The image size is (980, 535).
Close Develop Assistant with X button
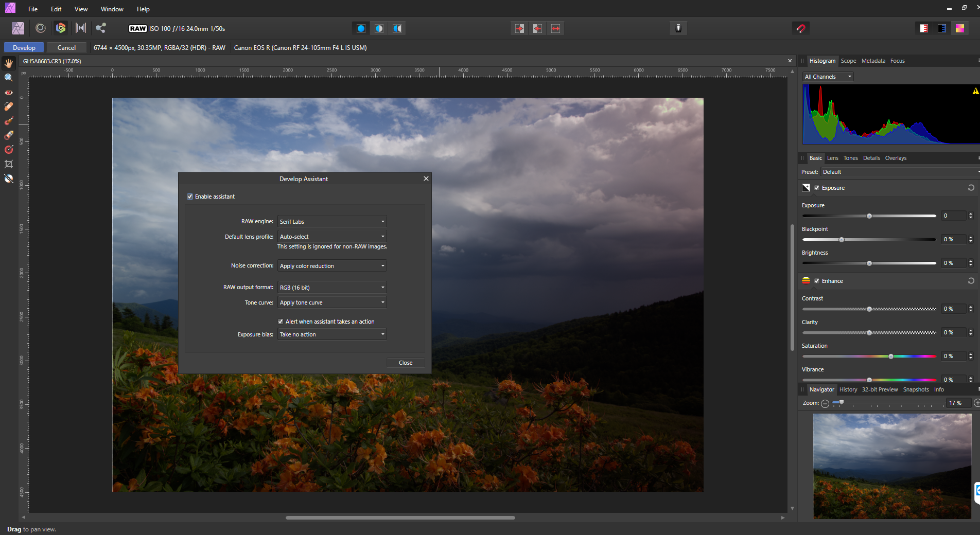point(426,179)
